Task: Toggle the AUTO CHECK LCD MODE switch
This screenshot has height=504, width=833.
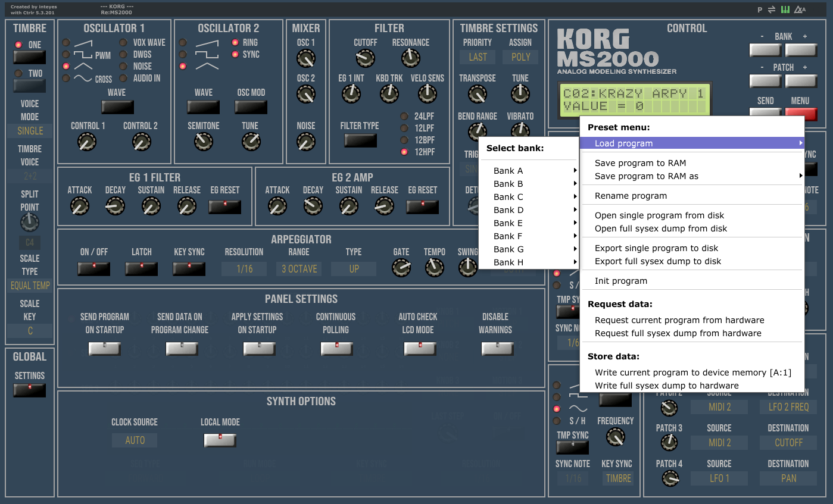Action: [x=420, y=349]
